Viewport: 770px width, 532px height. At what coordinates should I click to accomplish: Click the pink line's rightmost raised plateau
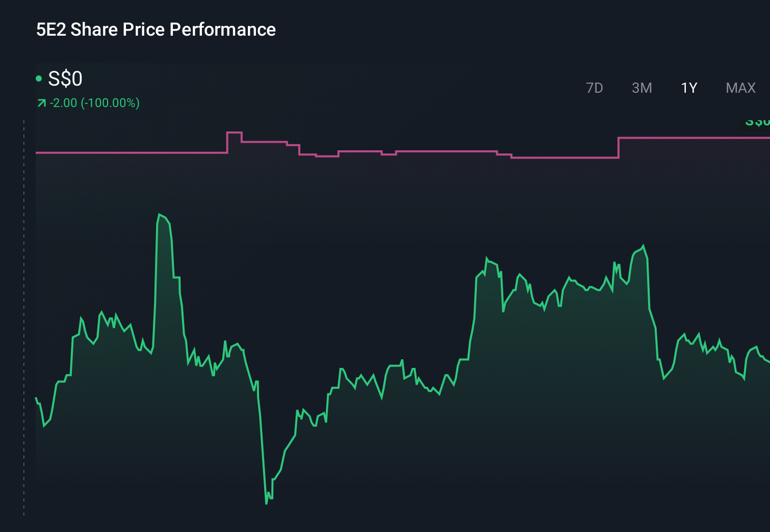click(694, 137)
